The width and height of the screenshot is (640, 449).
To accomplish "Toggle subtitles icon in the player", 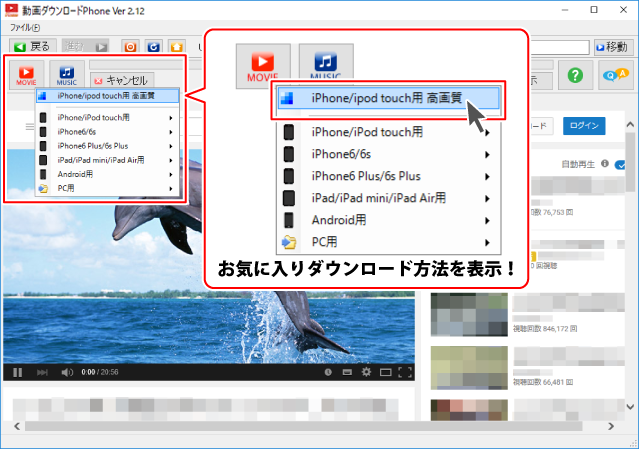I will [347, 372].
